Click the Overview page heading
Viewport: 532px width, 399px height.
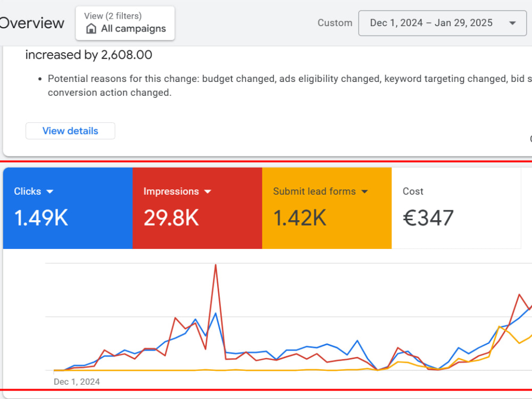point(32,23)
